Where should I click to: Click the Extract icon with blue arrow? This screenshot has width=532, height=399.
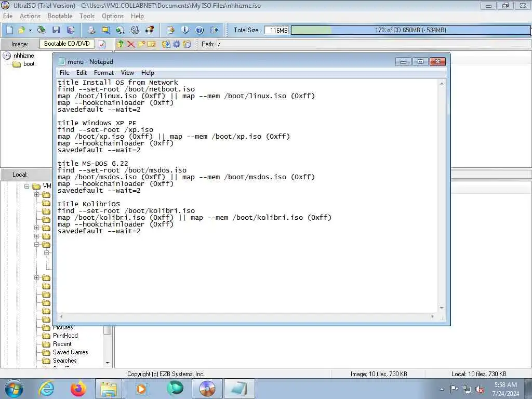click(x=166, y=44)
